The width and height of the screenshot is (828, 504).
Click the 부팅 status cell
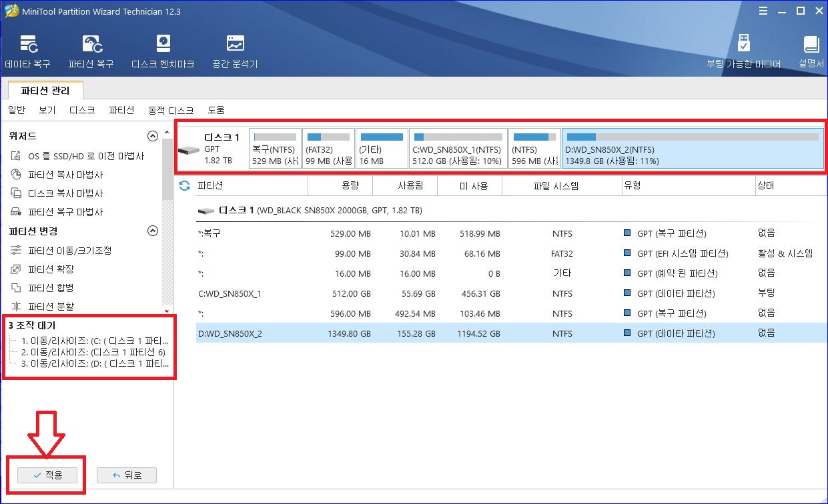tap(767, 293)
